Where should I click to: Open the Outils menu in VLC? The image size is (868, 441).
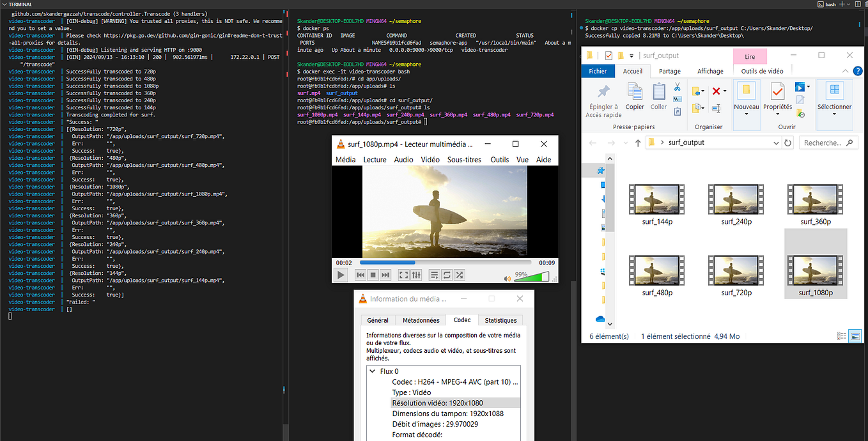[x=499, y=160]
